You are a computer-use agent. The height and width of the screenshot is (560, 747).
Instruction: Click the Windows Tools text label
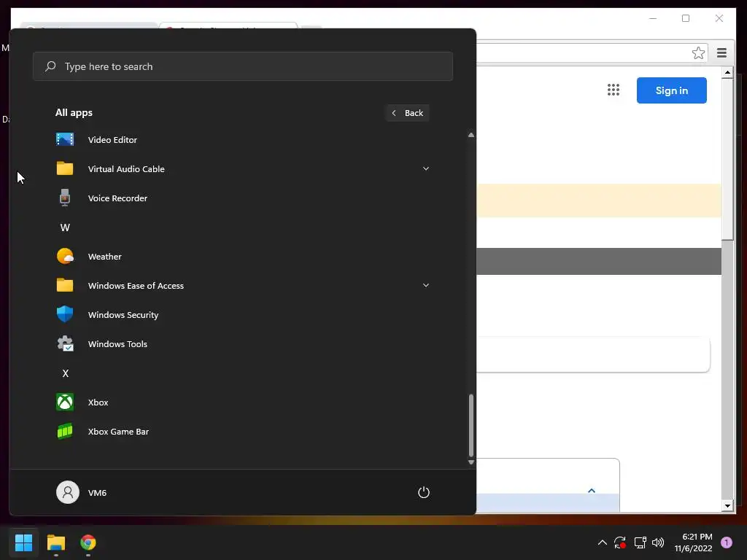point(117,344)
